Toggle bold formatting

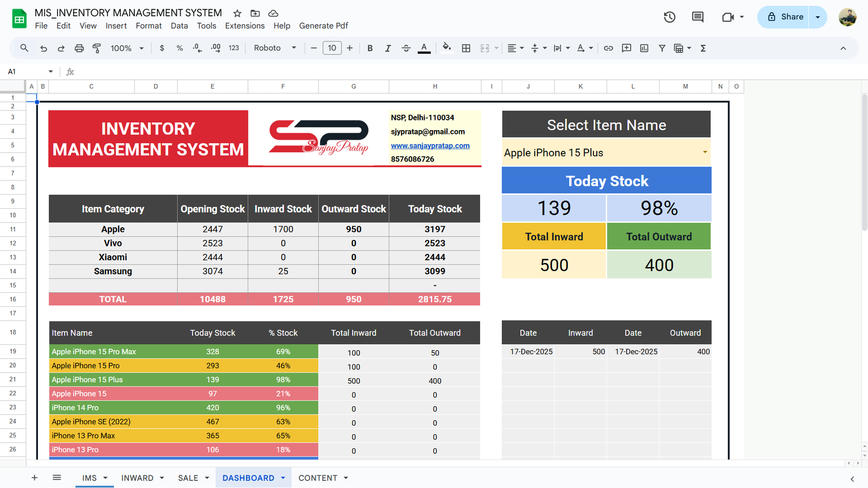pyautogui.click(x=370, y=48)
